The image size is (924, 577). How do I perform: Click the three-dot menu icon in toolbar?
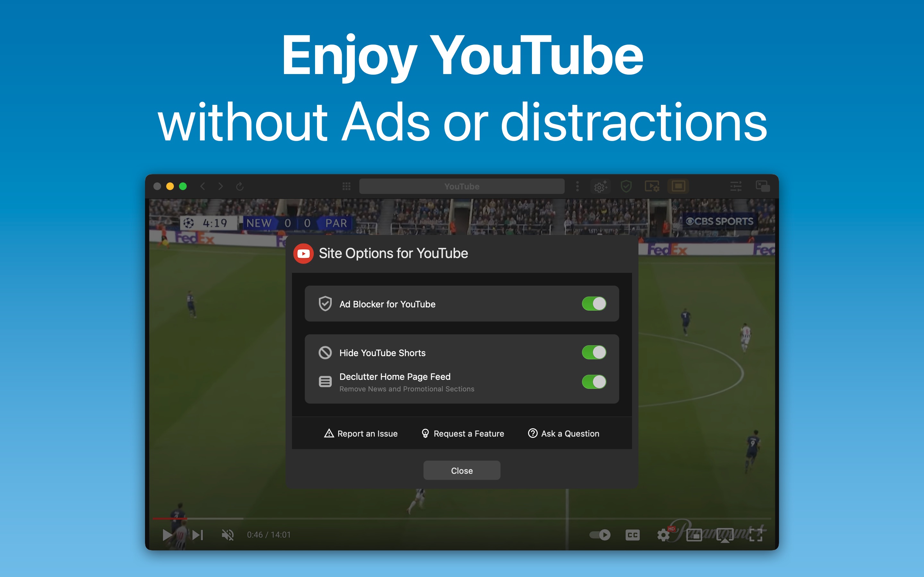coord(577,187)
